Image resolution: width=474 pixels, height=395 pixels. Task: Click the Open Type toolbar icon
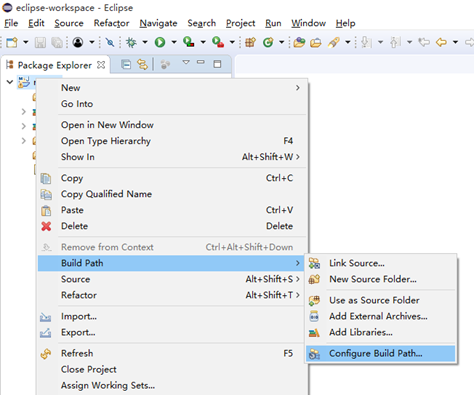tap(299, 42)
